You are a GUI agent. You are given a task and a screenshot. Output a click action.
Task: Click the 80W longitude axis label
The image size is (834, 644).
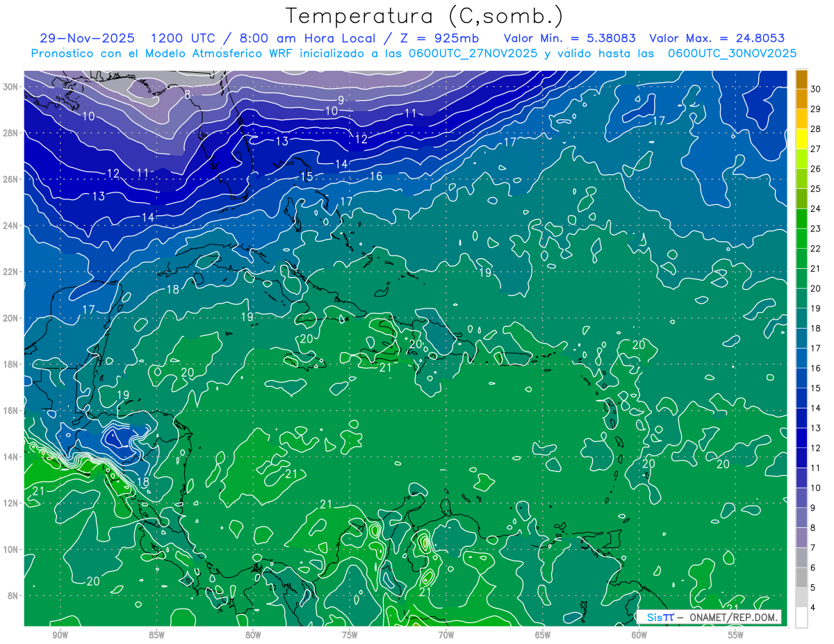(x=253, y=635)
